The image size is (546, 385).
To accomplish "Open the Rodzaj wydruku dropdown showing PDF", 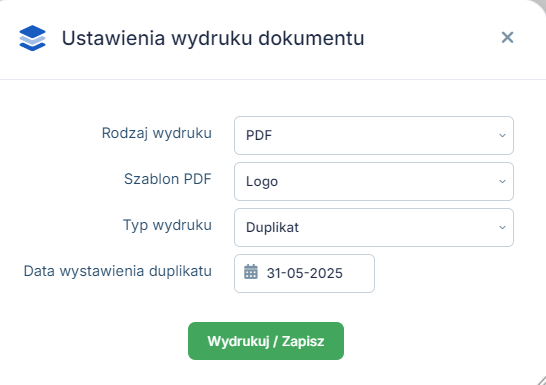I will (x=374, y=135).
